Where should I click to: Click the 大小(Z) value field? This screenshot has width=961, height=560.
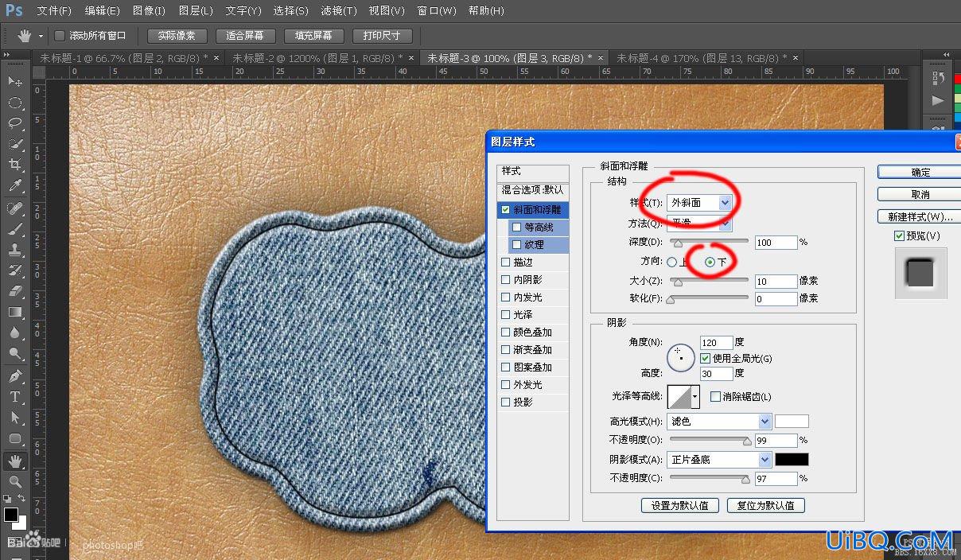(776, 281)
